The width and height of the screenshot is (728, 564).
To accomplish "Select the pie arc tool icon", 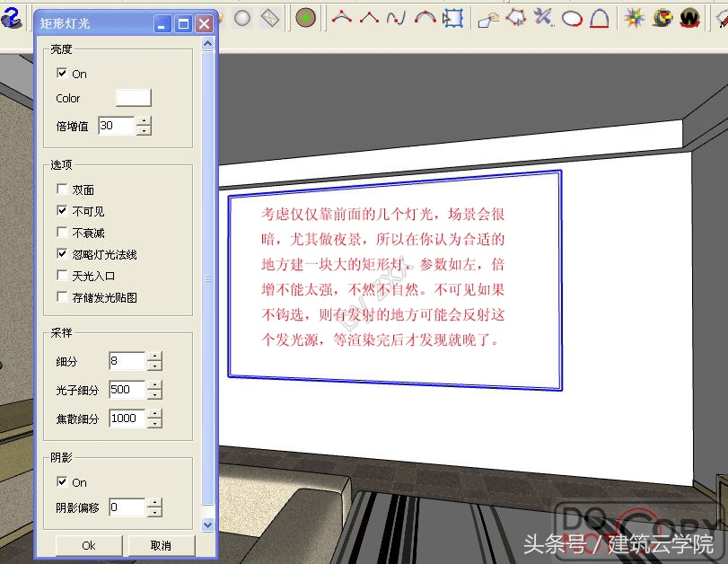I will (x=601, y=17).
